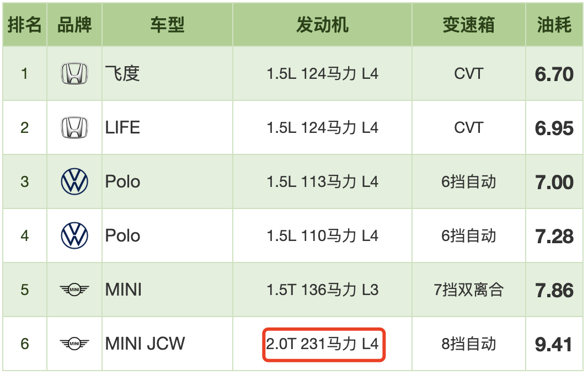This screenshot has width=588, height=375.
Task: Click the 9.41 fuel consumption value
Action: pos(554,344)
